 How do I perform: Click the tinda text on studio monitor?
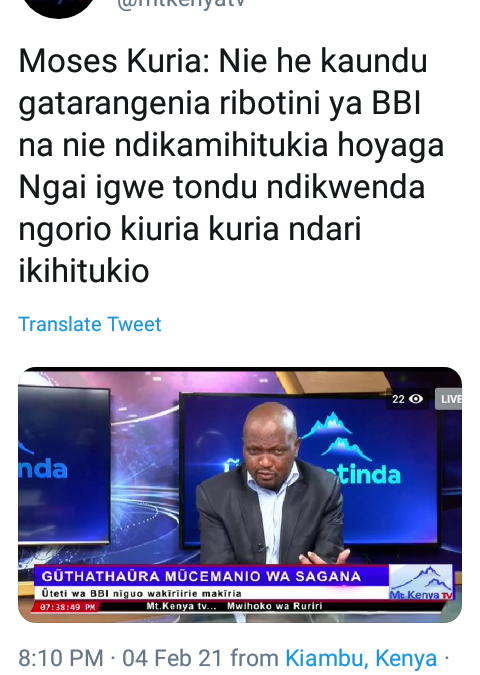click(x=369, y=475)
